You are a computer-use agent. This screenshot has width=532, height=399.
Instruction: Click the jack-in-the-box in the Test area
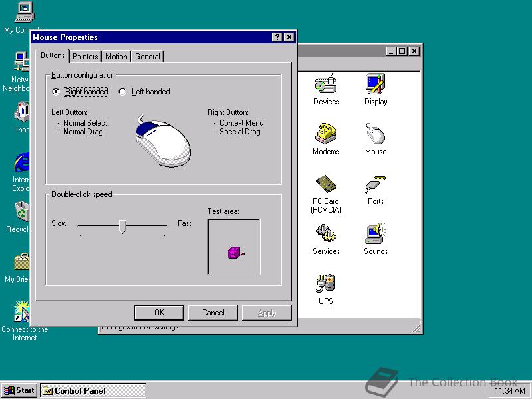coord(236,253)
